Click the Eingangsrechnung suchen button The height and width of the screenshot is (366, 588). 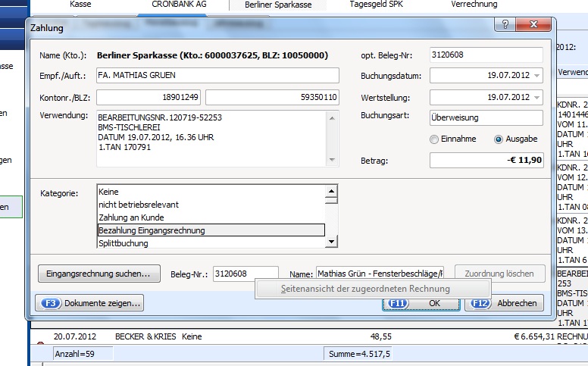[x=99, y=274]
